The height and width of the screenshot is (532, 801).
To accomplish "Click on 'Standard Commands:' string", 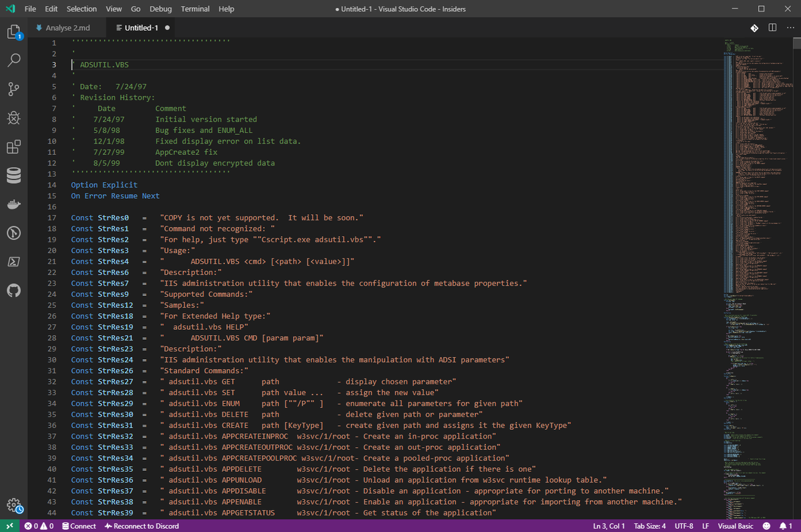I will 204,371.
